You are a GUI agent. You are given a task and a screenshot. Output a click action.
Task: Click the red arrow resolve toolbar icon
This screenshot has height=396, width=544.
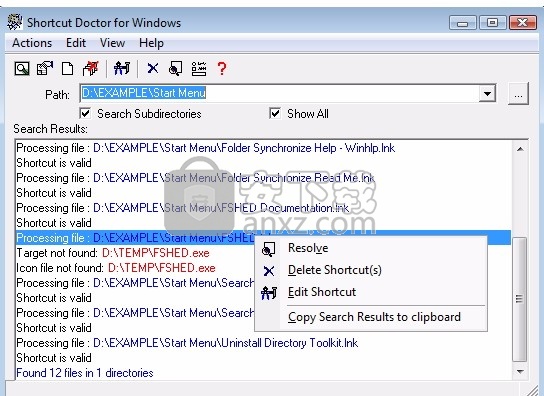click(x=91, y=68)
